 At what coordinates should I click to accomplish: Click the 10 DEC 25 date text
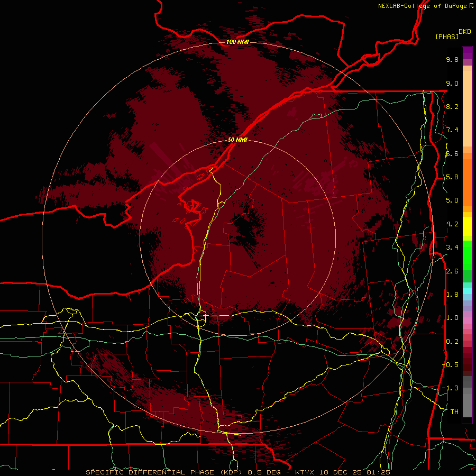click(x=341, y=472)
